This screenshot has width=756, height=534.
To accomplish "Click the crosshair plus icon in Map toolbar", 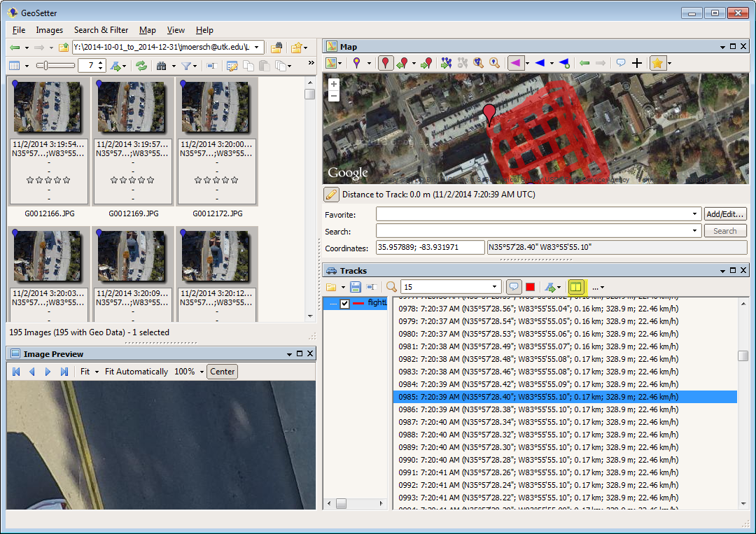I will 637,63.
